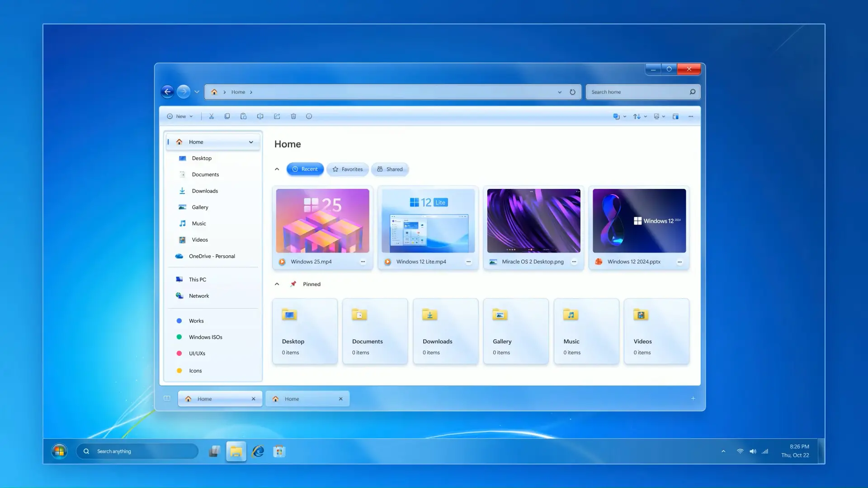Open File Explorer from the taskbar
Viewport: 868px width, 488px height.
[236, 451]
